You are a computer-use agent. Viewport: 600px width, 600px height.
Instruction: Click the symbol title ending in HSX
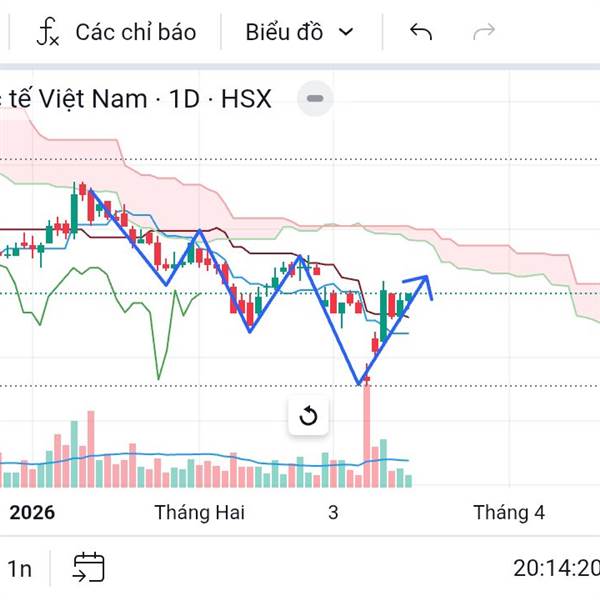[x=140, y=99]
